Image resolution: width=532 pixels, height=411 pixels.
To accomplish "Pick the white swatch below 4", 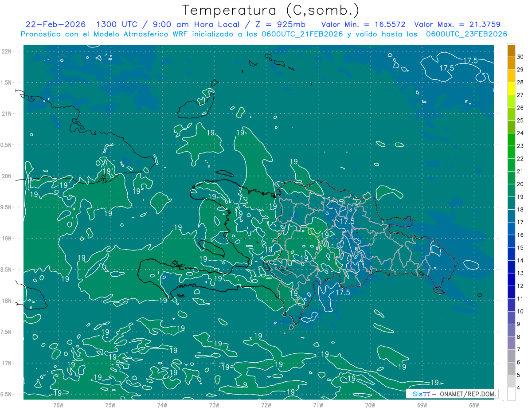I will point(511,394).
